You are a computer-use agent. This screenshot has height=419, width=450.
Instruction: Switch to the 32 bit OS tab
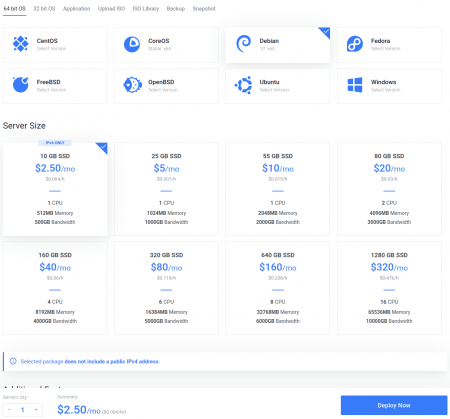point(44,9)
